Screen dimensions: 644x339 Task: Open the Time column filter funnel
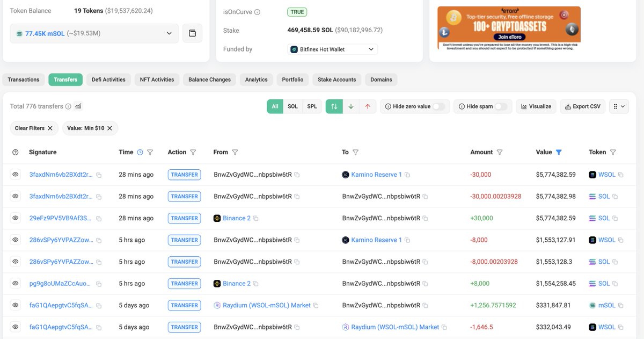150,153
